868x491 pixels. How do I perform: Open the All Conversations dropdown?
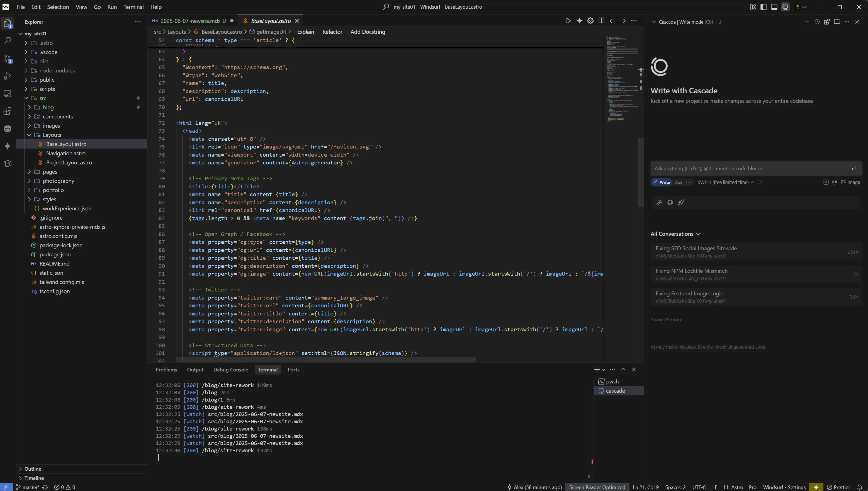[x=675, y=234]
